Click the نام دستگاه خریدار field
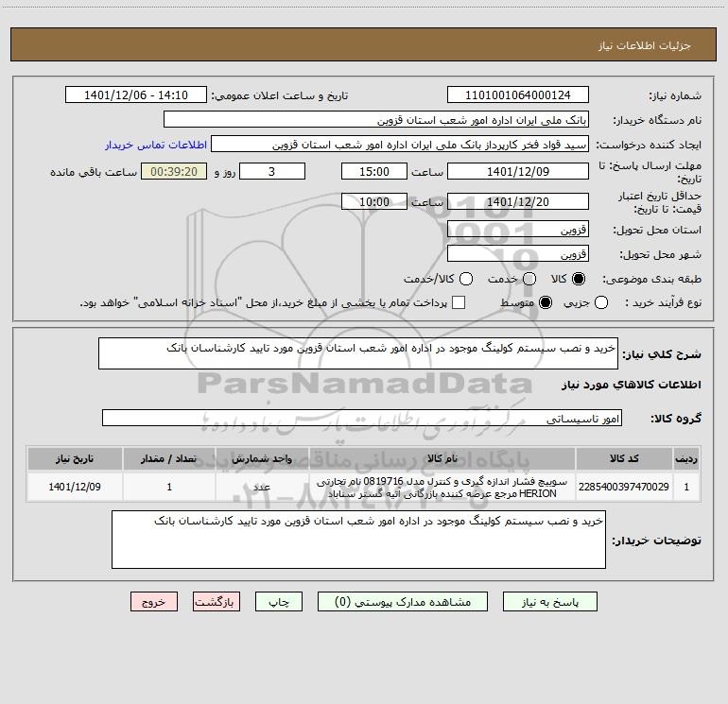This screenshot has width=728, height=704. coord(376,119)
